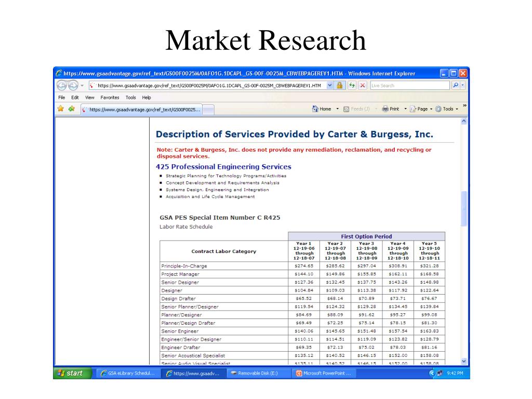Open the Favorites menu
This screenshot has height=399, width=532.
110,97
